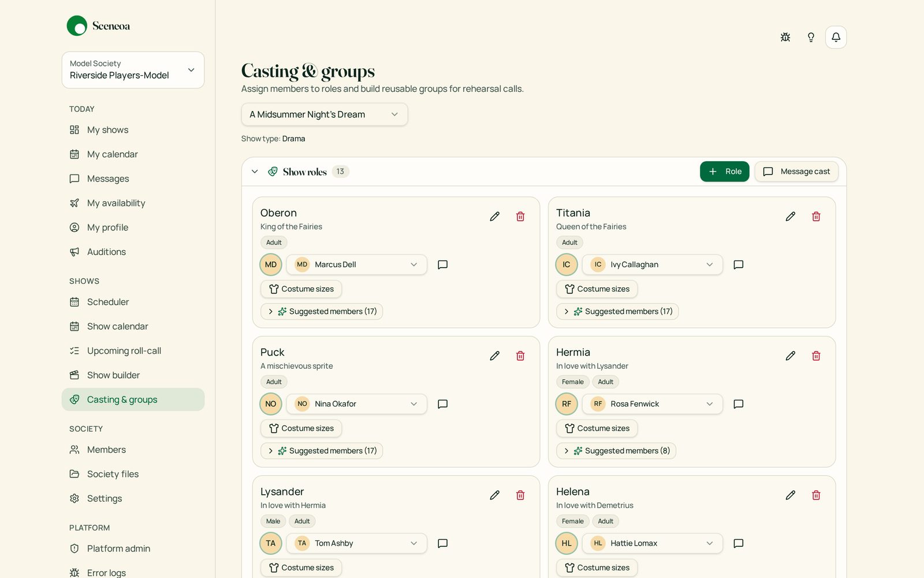Expand Suggested members (8) for Hermia
This screenshot has width=924, height=578.
coord(616,451)
